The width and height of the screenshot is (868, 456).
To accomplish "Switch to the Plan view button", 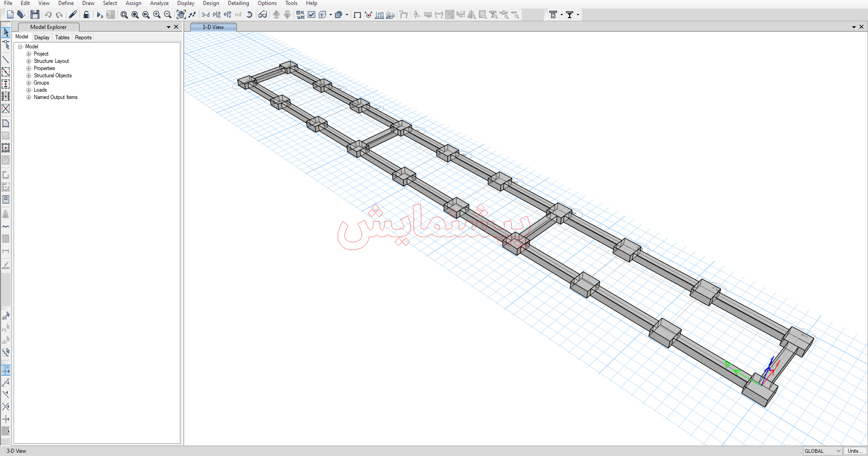I will 217,15.
